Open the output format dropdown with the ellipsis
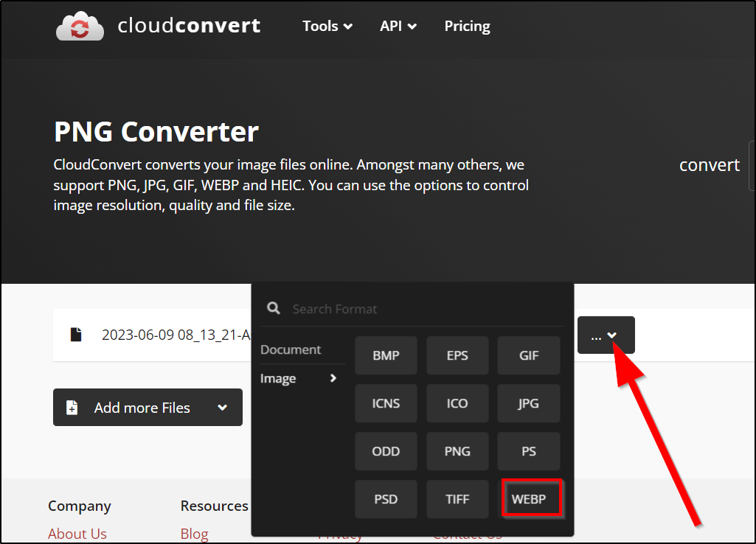The height and width of the screenshot is (544, 756). point(606,335)
